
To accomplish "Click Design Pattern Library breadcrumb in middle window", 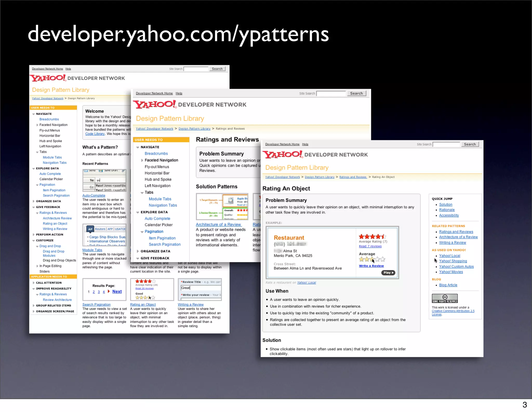I will click(x=194, y=129).
